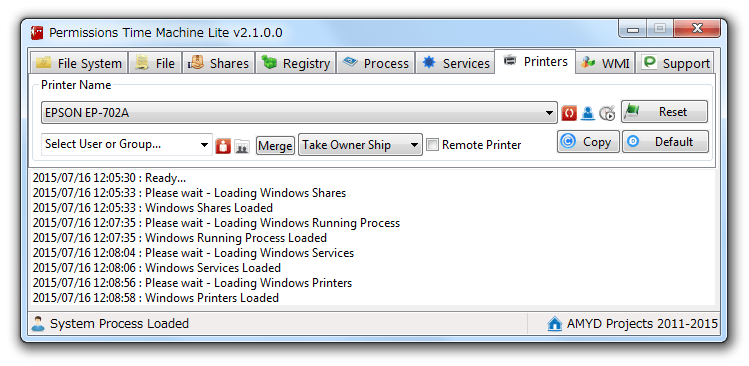Expand the EPSON EP-702A printer dropdown
This screenshot has height=366, width=749.
(299, 113)
